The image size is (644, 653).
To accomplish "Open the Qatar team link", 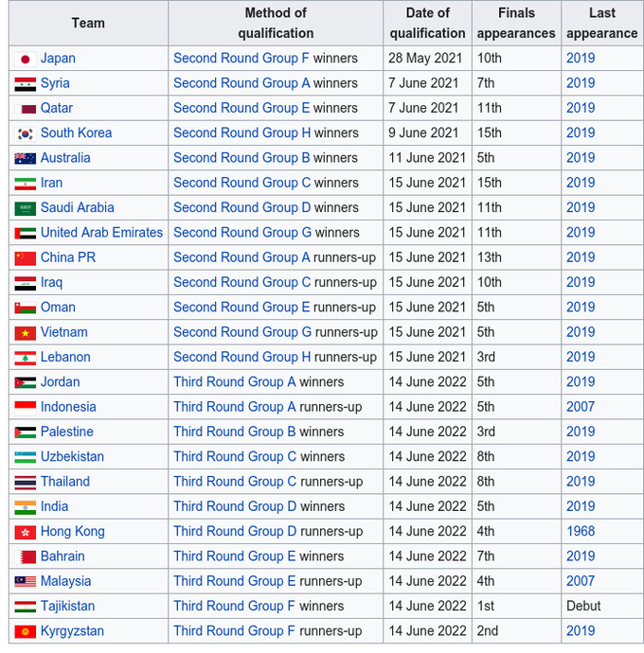I will click(x=57, y=108).
